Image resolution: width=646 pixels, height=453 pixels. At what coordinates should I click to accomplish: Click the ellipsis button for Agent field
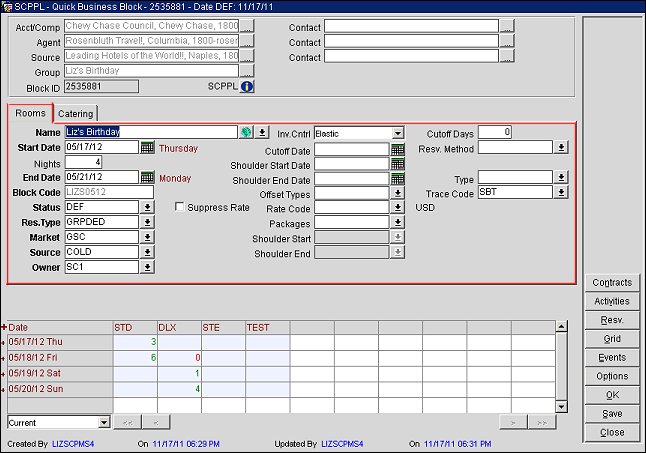[x=246, y=42]
